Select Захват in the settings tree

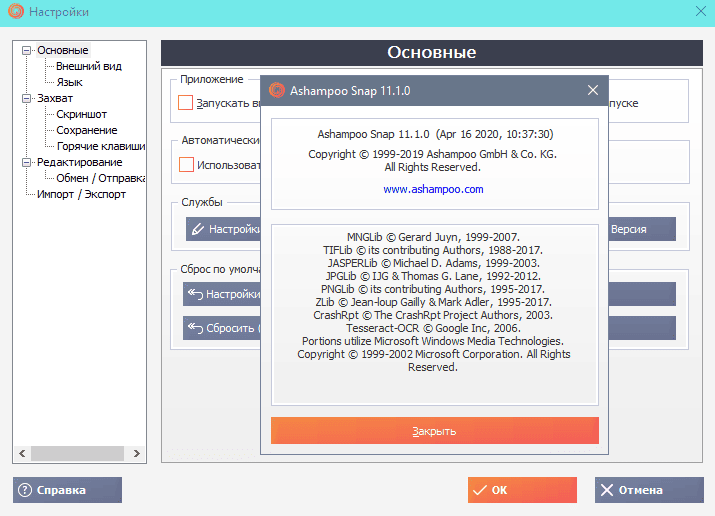click(55, 98)
